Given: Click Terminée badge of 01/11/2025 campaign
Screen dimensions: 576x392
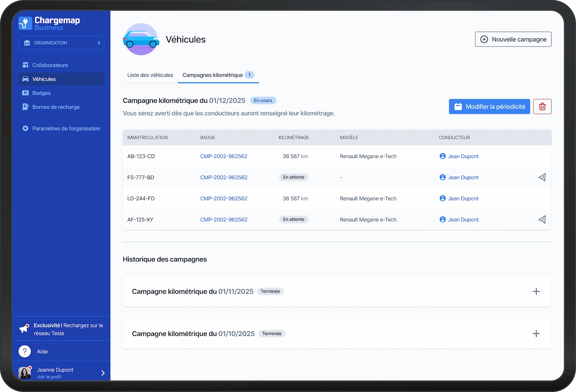Looking at the screenshot, I should [x=270, y=292].
